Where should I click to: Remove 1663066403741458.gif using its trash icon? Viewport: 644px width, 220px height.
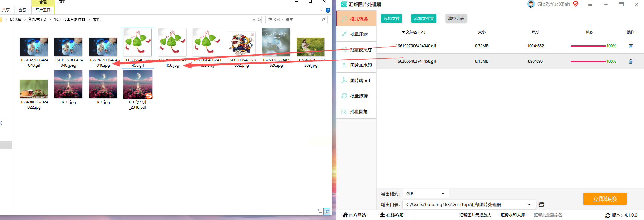[x=630, y=61]
